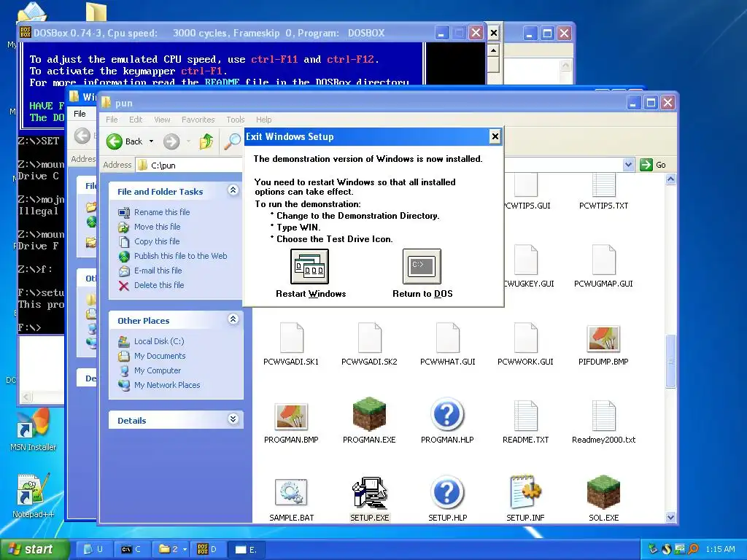The image size is (747, 560).
Task: Click Publish this file to the Web
Action: (x=181, y=256)
